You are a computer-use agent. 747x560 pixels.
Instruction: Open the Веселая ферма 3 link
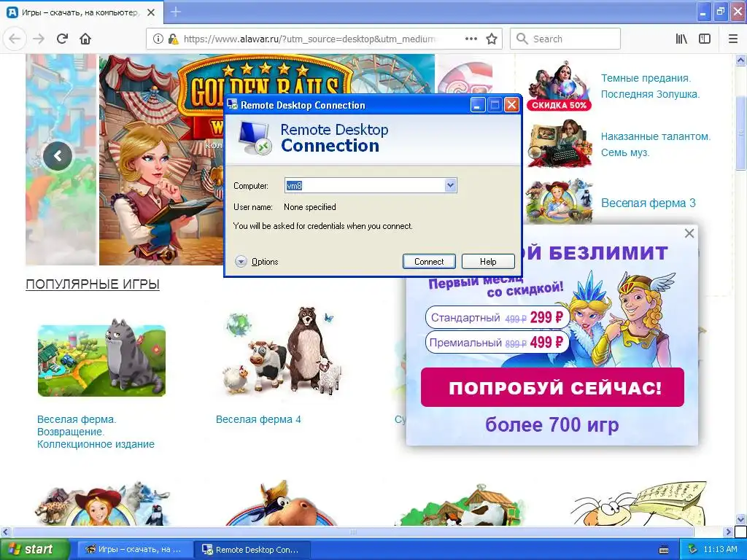point(648,203)
